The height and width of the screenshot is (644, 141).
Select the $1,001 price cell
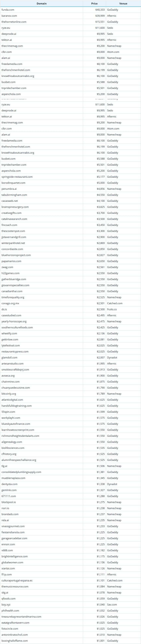tap(101, 641)
